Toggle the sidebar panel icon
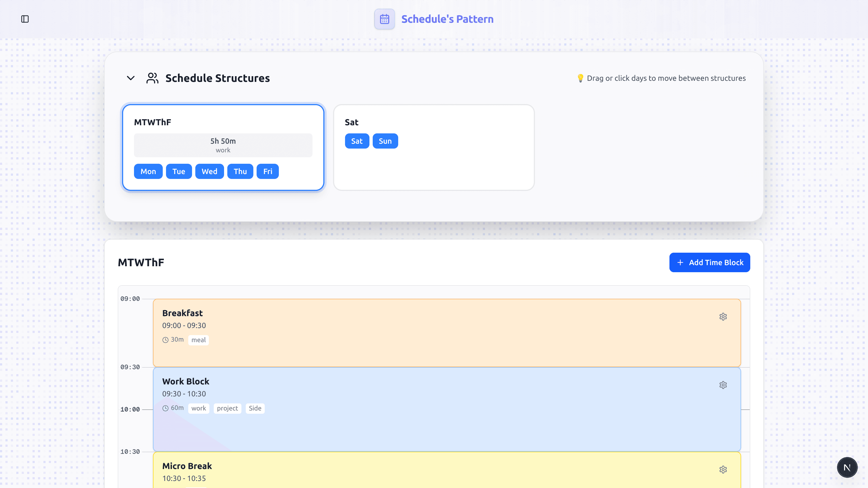The width and height of the screenshot is (868, 488). [x=25, y=19]
